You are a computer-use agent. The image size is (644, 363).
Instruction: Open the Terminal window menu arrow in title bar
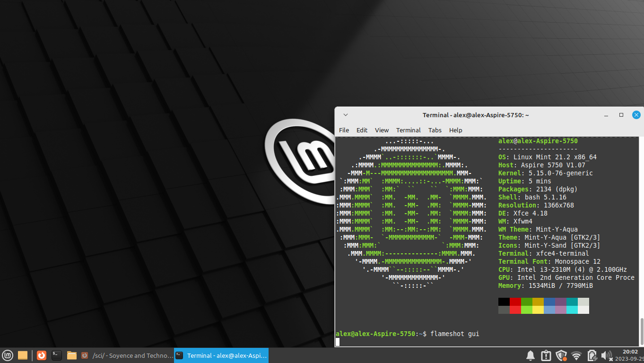click(x=346, y=115)
